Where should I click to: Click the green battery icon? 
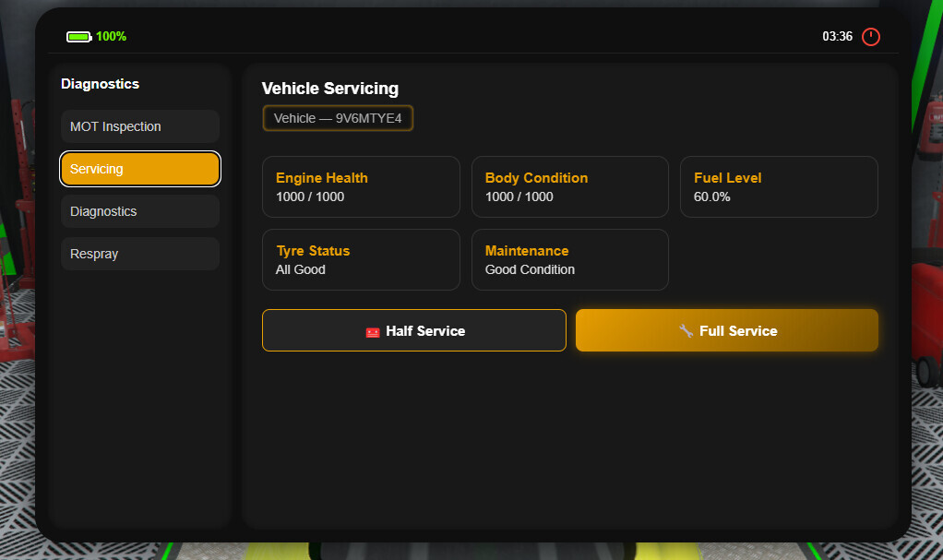78,37
